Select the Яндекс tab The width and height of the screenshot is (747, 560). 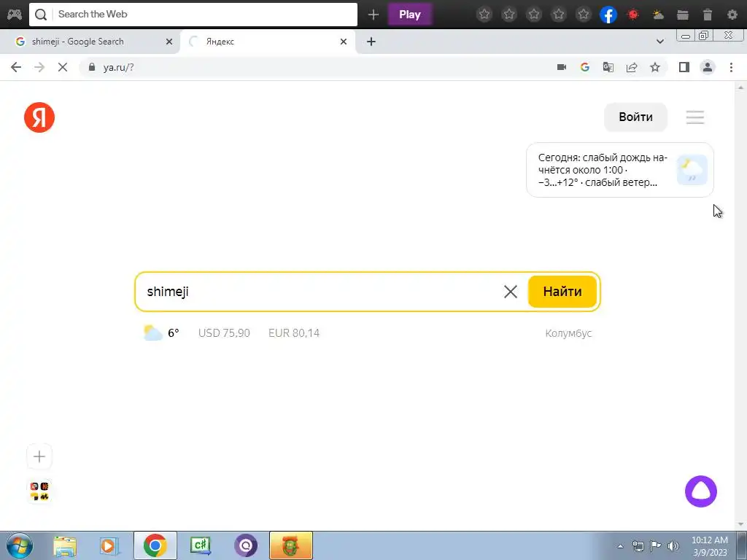point(267,42)
